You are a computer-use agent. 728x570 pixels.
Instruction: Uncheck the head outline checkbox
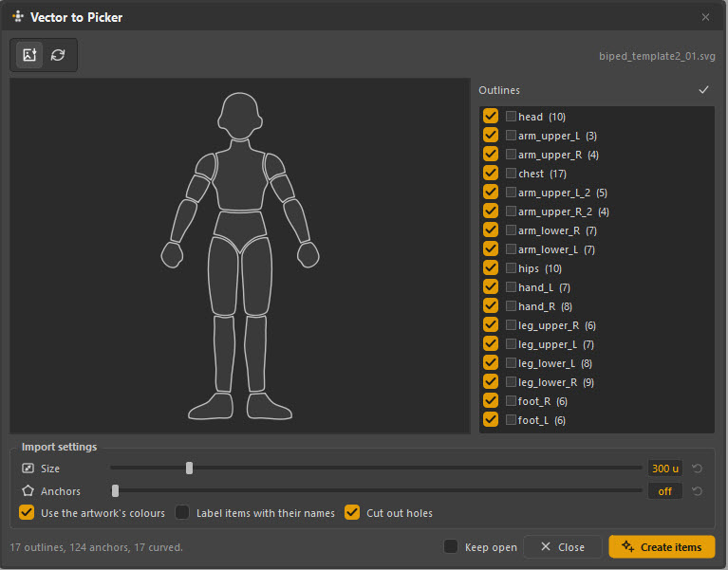point(491,116)
